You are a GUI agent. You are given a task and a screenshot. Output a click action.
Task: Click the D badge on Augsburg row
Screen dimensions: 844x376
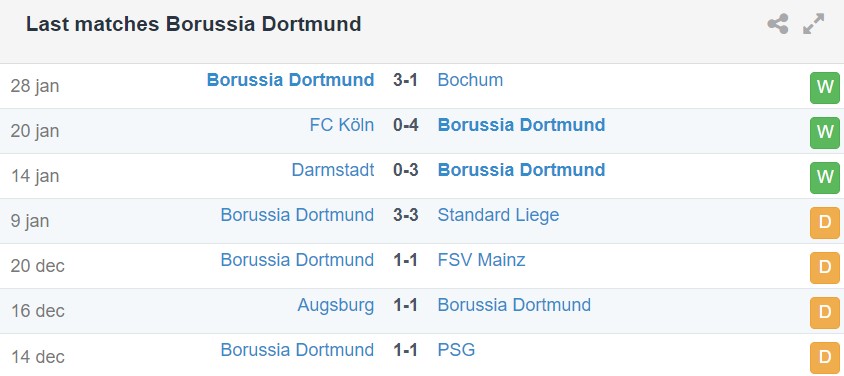click(x=825, y=313)
